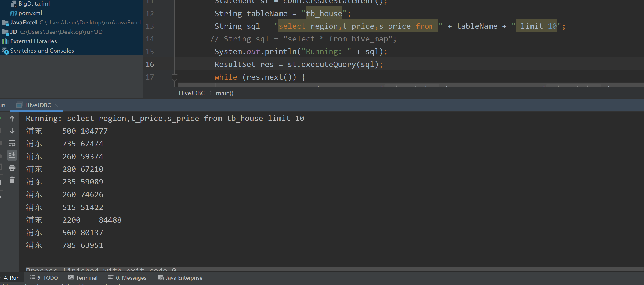This screenshot has width=644, height=285.
Task: Click the Terminal tab icon
Action: tap(71, 277)
